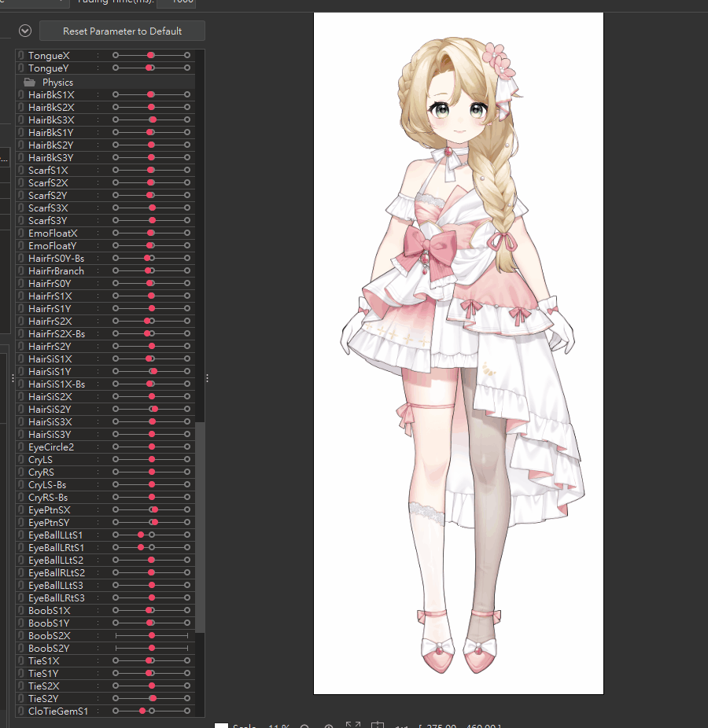Click the EyeBallLLtS2 parameter name

(x=55, y=561)
